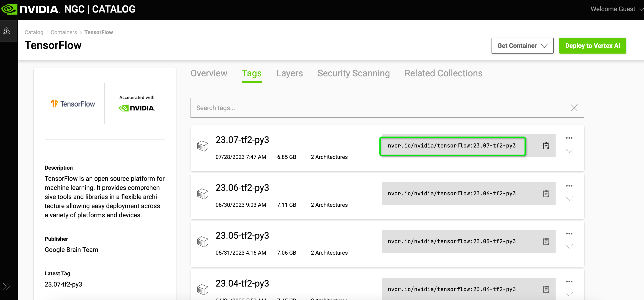Click the 7.06 GB size value
Screen dimensions: 644x300
click(286, 253)
